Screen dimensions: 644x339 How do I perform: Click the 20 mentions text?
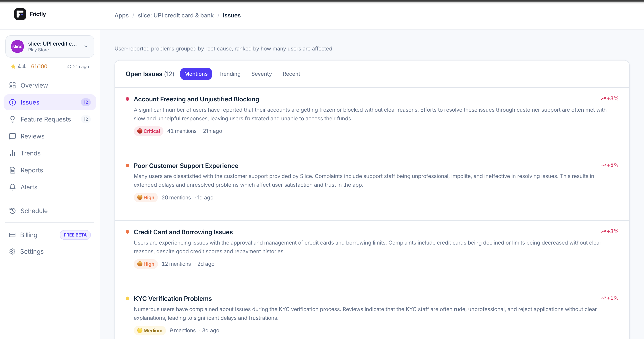[176, 197]
